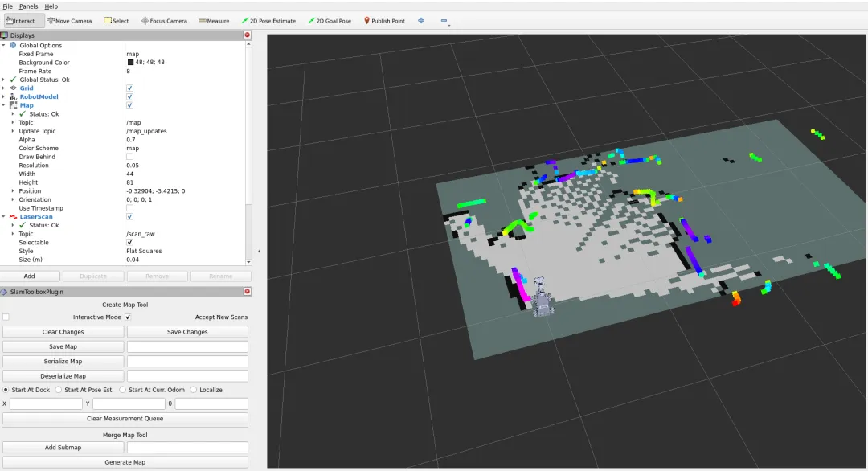Activate the 2D Pose Estimate tool
The height and width of the screenshot is (471, 868).
268,21
